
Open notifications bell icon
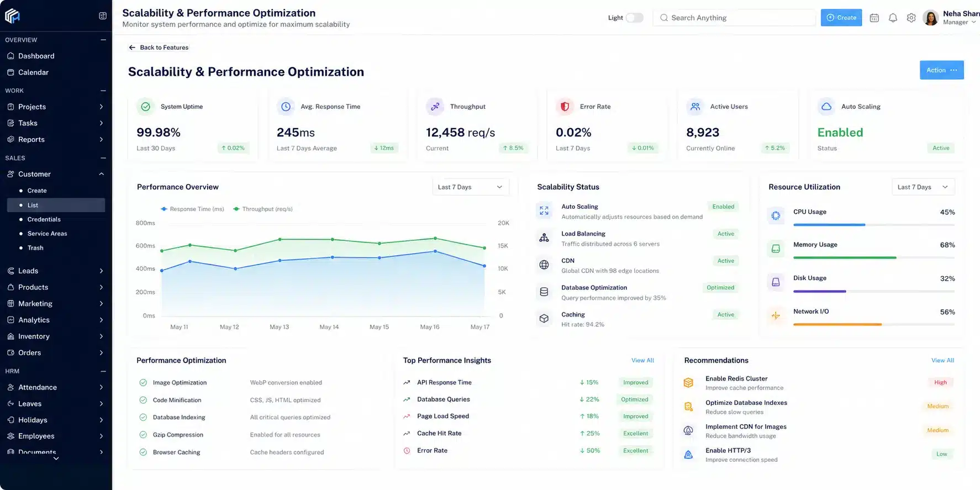pyautogui.click(x=893, y=18)
